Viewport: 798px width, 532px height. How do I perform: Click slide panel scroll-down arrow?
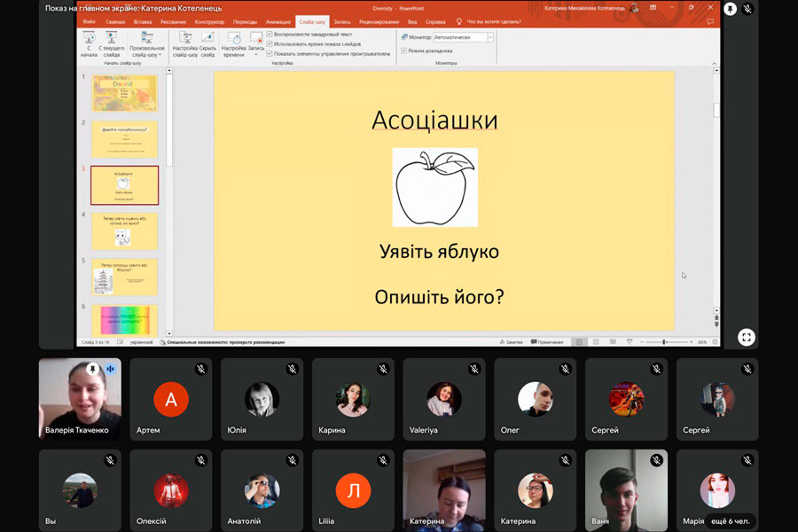[169, 333]
